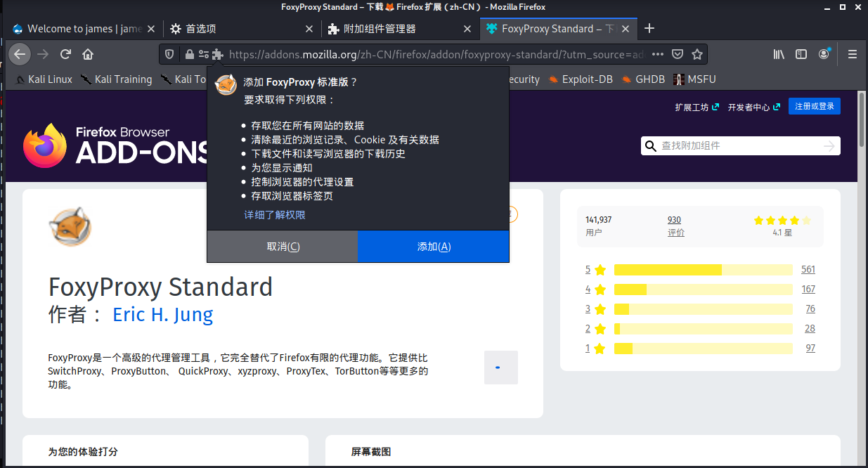Open the 561 five-star reviews count

tap(808, 270)
